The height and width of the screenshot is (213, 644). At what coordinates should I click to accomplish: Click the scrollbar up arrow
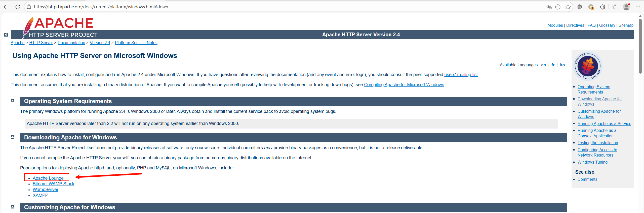click(x=640, y=16)
